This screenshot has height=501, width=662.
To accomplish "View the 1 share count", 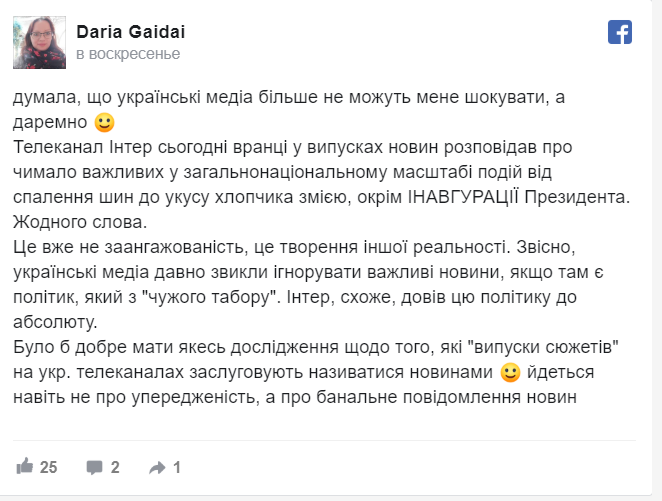I will 177,467.
